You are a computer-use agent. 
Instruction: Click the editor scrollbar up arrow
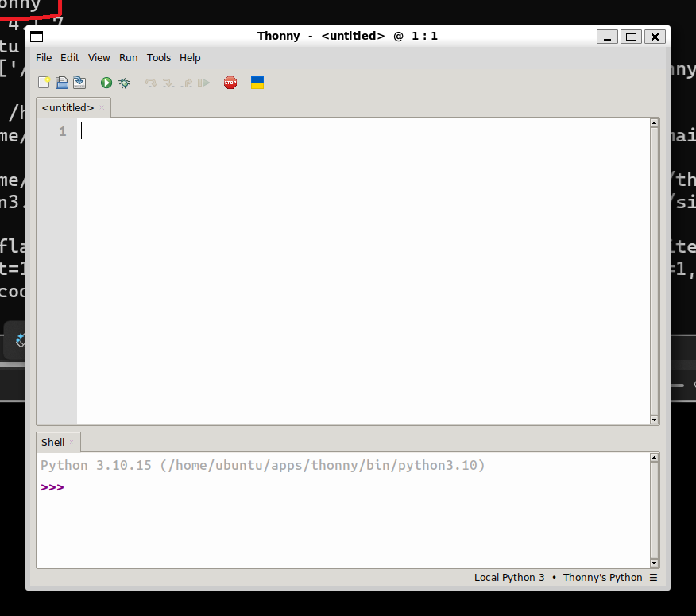tap(654, 123)
